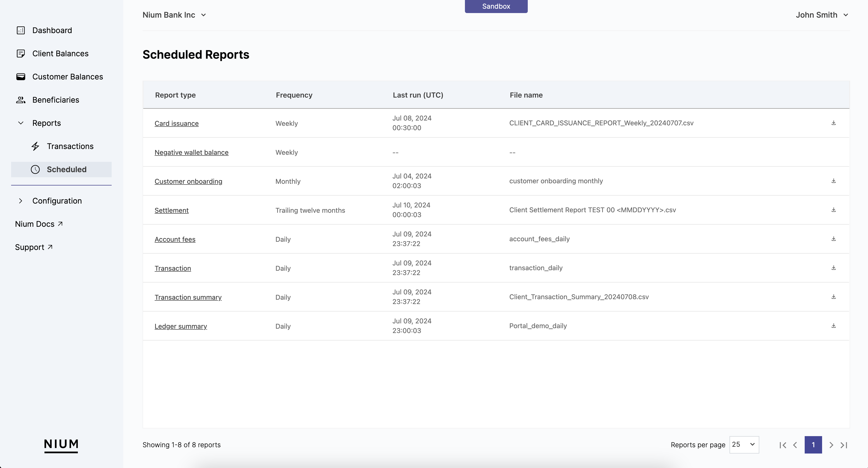The height and width of the screenshot is (468, 868).
Task: Click the Trailing twelve months frequency cell
Action: tap(310, 210)
